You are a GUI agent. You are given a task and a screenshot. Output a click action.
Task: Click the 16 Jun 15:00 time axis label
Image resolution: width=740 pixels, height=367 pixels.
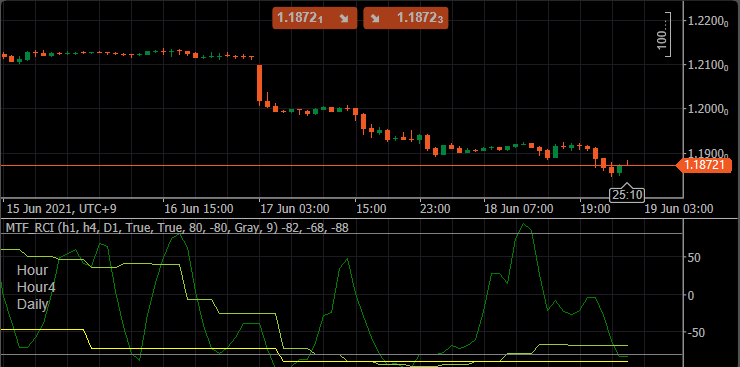pyautogui.click(x=198, y=209)
